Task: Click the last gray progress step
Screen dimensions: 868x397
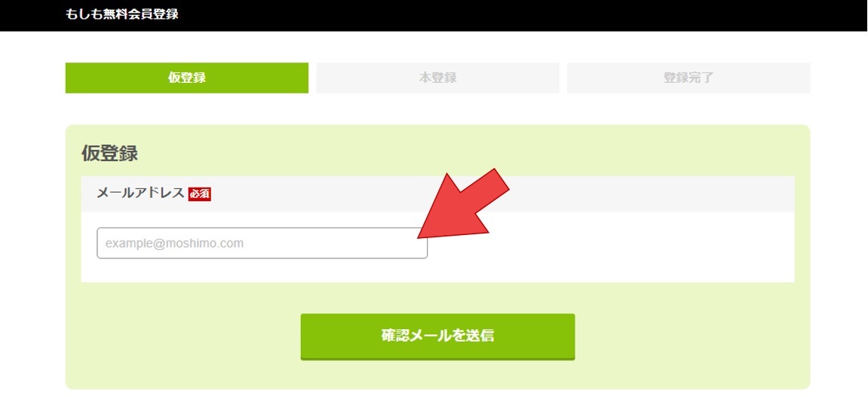Action: pos(689,78)
